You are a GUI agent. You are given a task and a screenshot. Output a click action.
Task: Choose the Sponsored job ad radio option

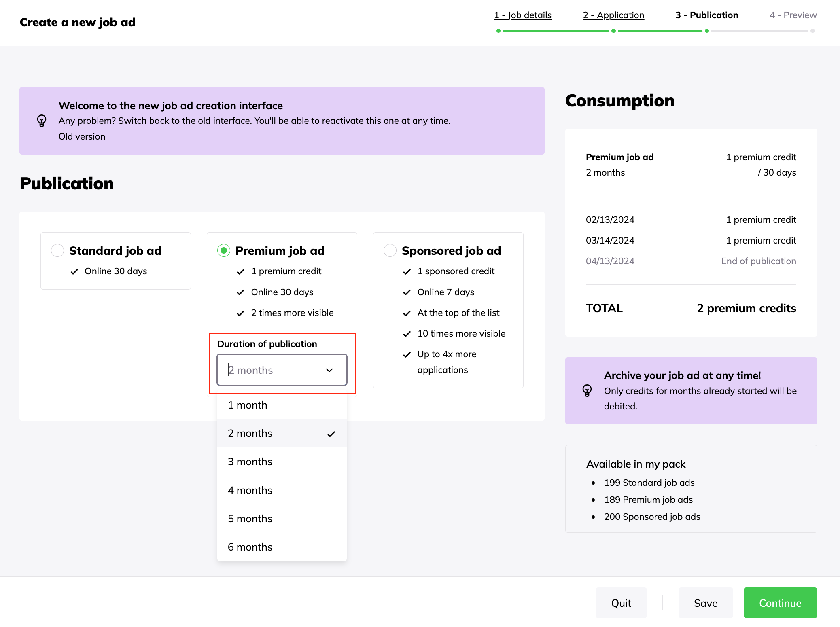tap(390, 250)
